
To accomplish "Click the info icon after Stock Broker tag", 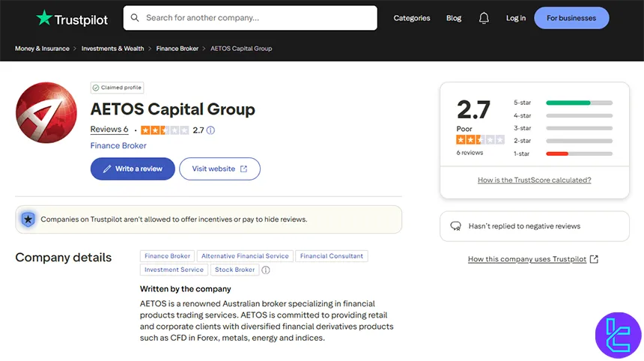I will click(x=266, y=270).
